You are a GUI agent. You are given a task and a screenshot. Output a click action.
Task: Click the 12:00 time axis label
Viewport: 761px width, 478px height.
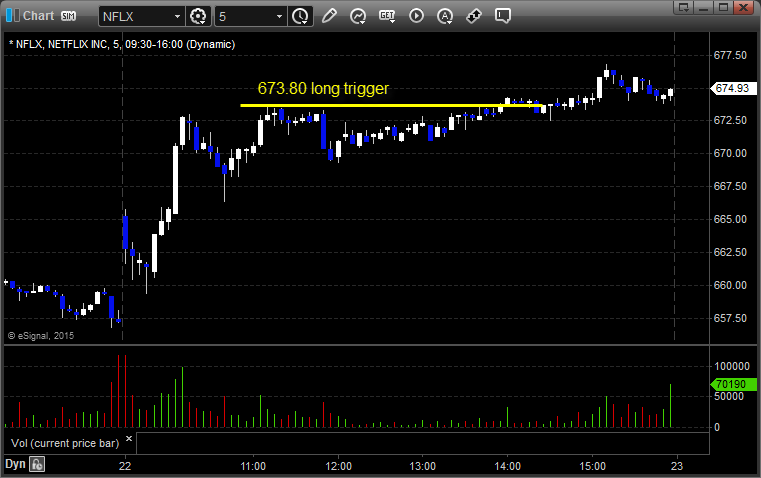338,466
